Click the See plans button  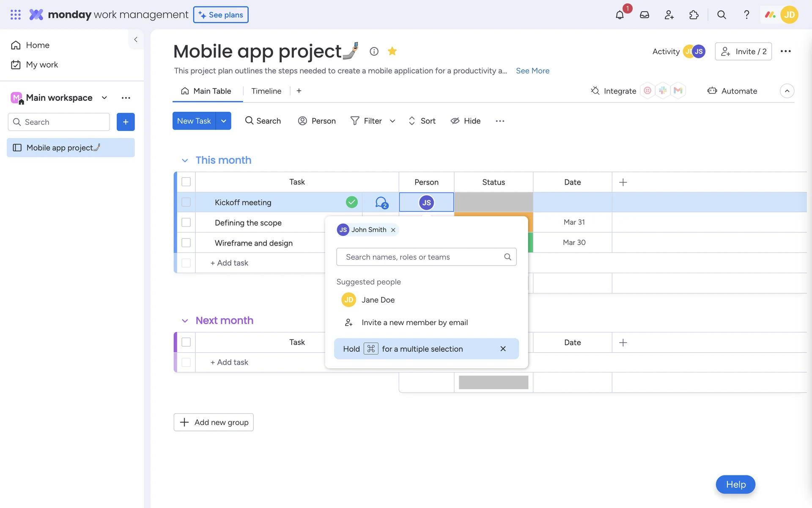click(221, 15)
